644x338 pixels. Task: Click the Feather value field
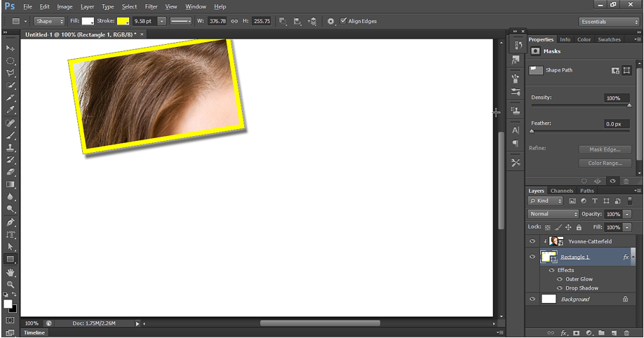616,124
